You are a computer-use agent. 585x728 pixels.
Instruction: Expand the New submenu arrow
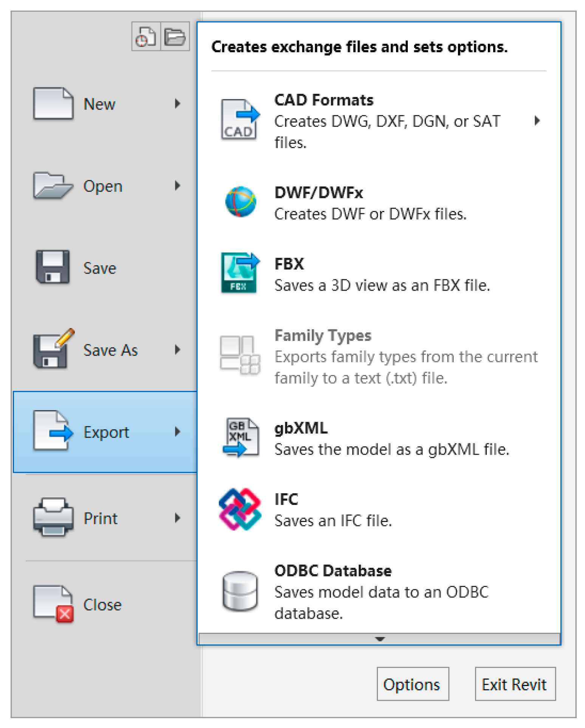coord(177,104)
